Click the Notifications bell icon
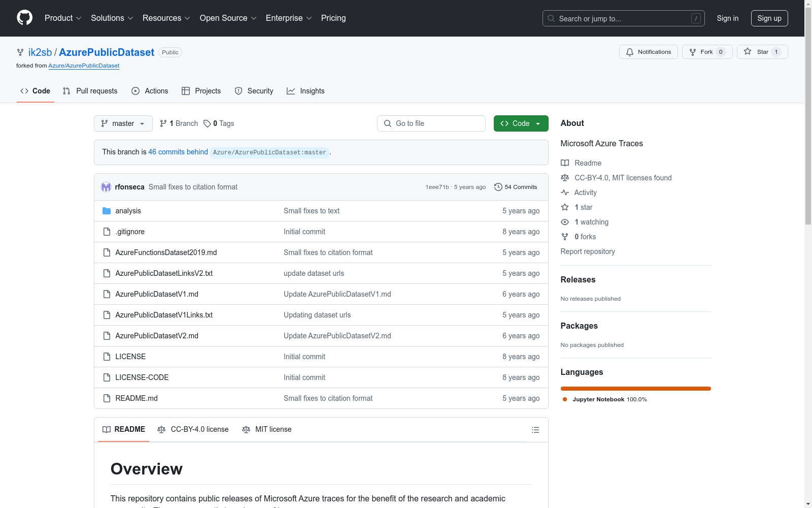The height and width of the screenshot is (508, 812). 630,52
